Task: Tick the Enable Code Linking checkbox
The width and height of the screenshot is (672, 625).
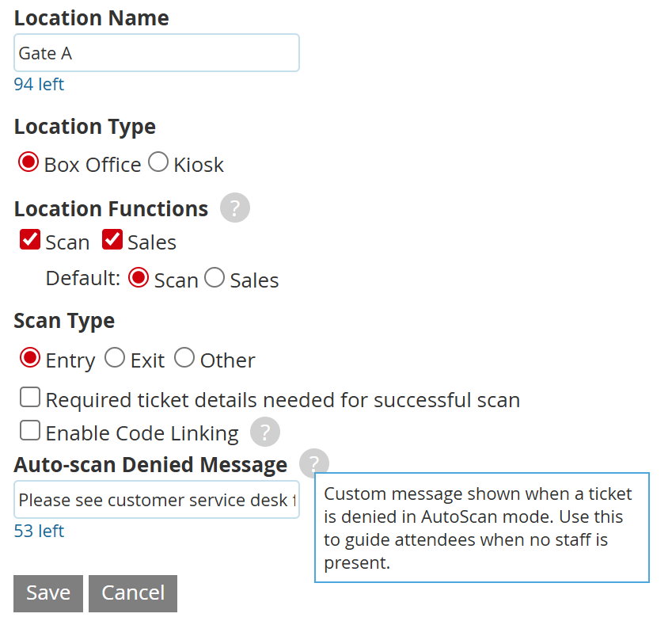Action: [x=30, y=431]
